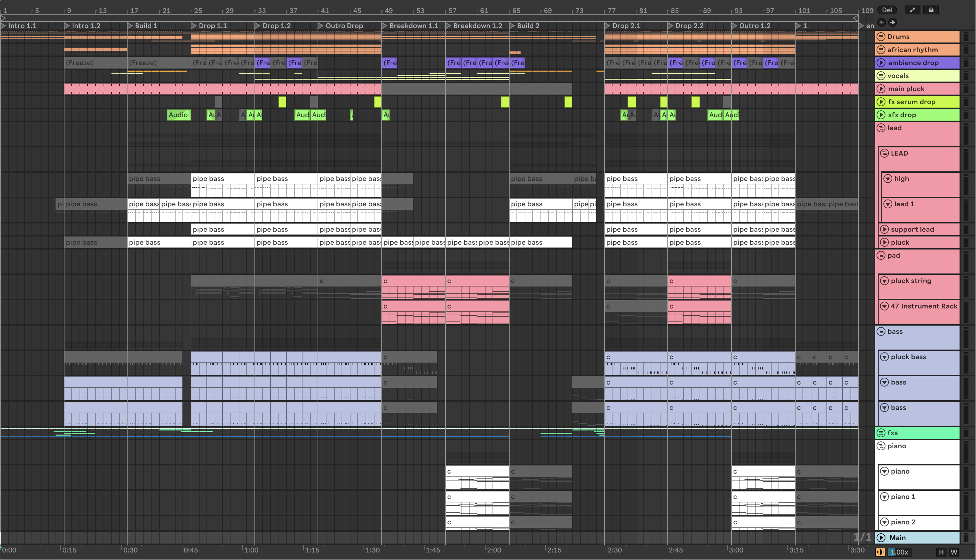This screenshot has height=560, width=976.
Task: Jump to previous locator arrow
Action: coord(882,22)
